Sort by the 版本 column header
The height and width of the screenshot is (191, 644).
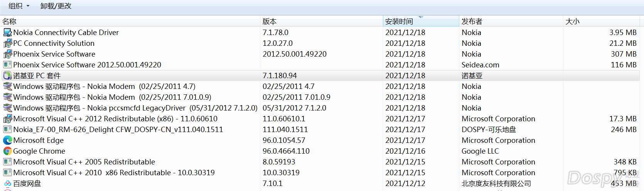322,21
